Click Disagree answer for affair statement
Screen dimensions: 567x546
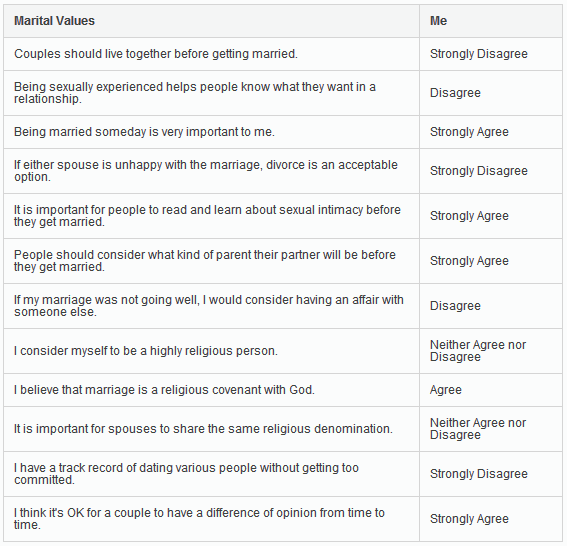point(455,306)
